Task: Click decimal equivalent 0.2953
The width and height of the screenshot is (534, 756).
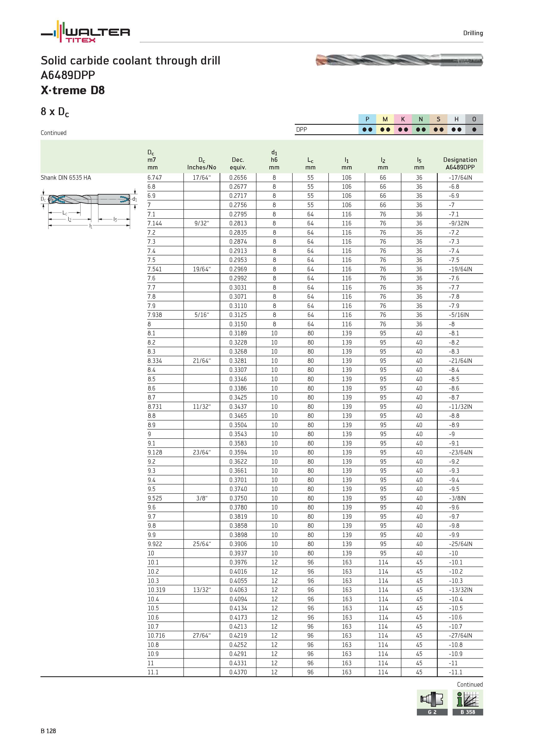Action: click(x=238, y=260)
